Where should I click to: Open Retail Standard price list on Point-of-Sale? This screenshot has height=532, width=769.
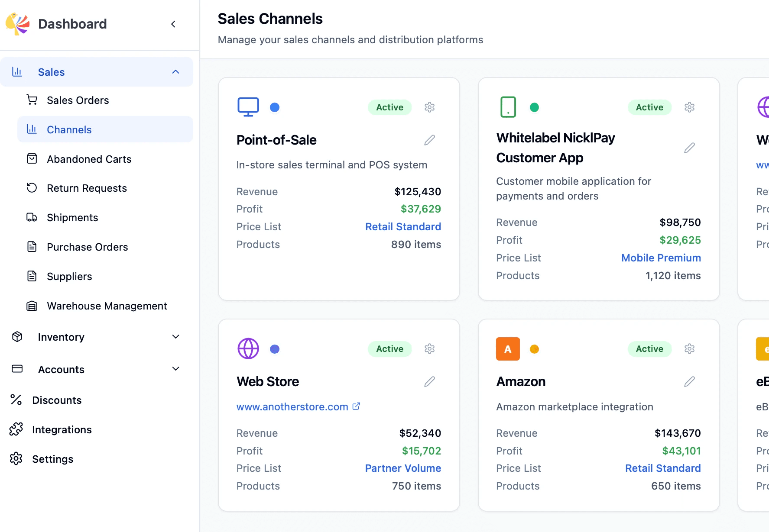[x=403, y=227]
